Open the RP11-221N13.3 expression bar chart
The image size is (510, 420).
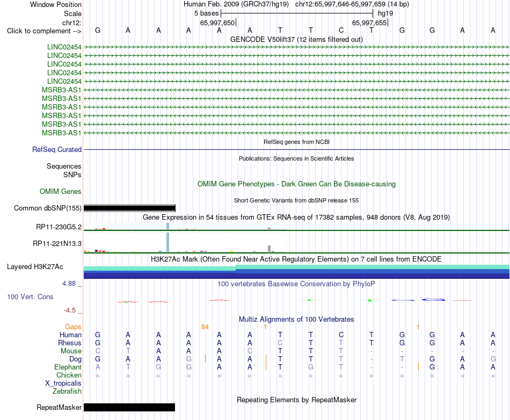coord(185,243)
